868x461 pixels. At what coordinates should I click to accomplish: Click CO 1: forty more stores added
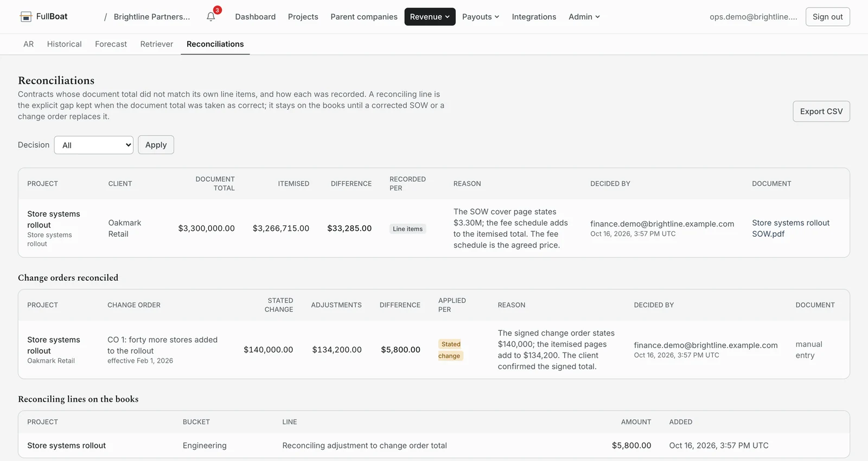163,345
